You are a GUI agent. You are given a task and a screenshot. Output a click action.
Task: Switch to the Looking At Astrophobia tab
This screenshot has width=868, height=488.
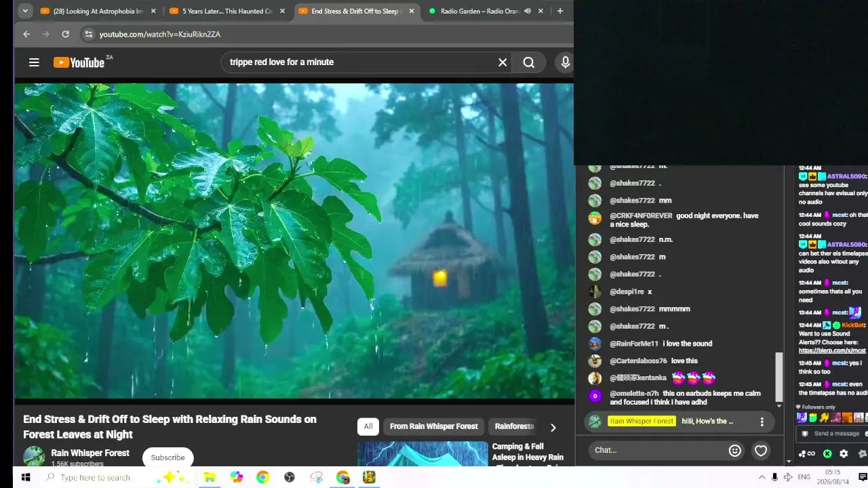click(98, 11)
